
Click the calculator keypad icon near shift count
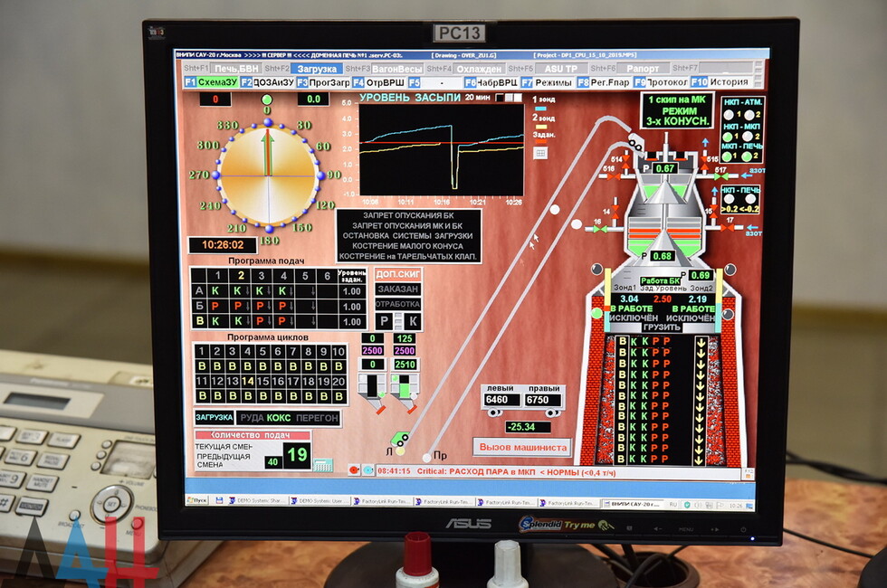pyautogui.click(x=322, y=464)
